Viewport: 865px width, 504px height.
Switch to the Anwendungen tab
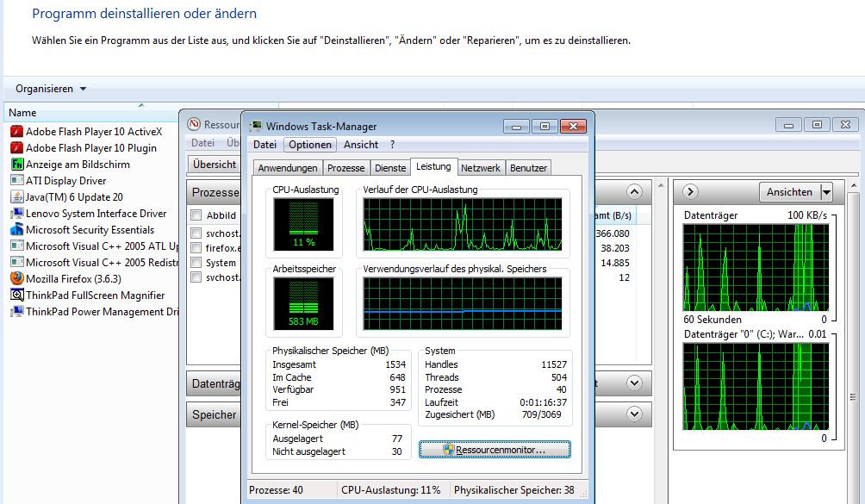coord(288,168)
